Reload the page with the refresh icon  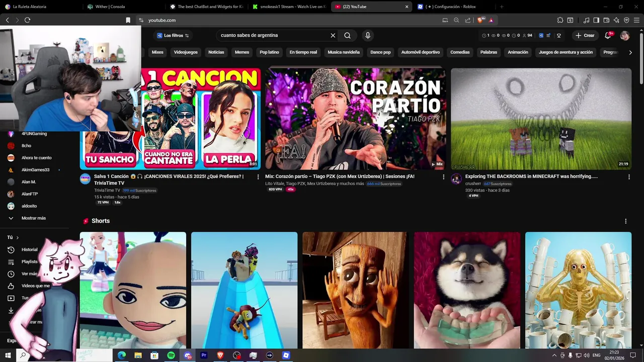pyautogui.click(x=27, y=20)
